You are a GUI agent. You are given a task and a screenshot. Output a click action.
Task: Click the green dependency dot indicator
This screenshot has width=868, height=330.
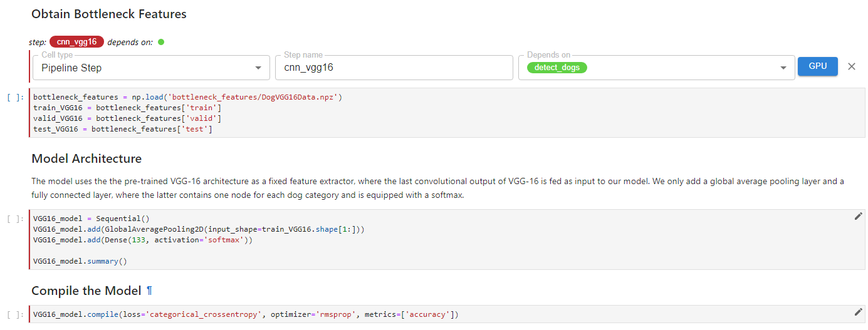pos(161,42)
